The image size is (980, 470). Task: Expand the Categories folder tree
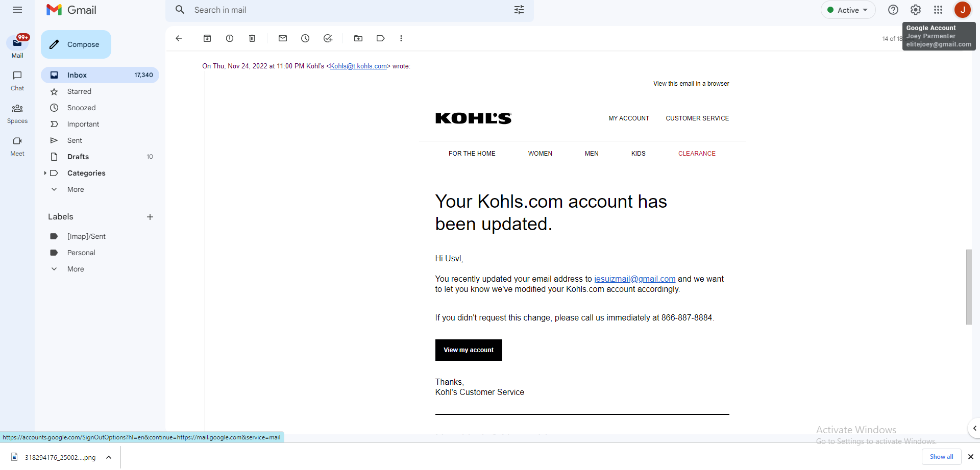point(45,173)
